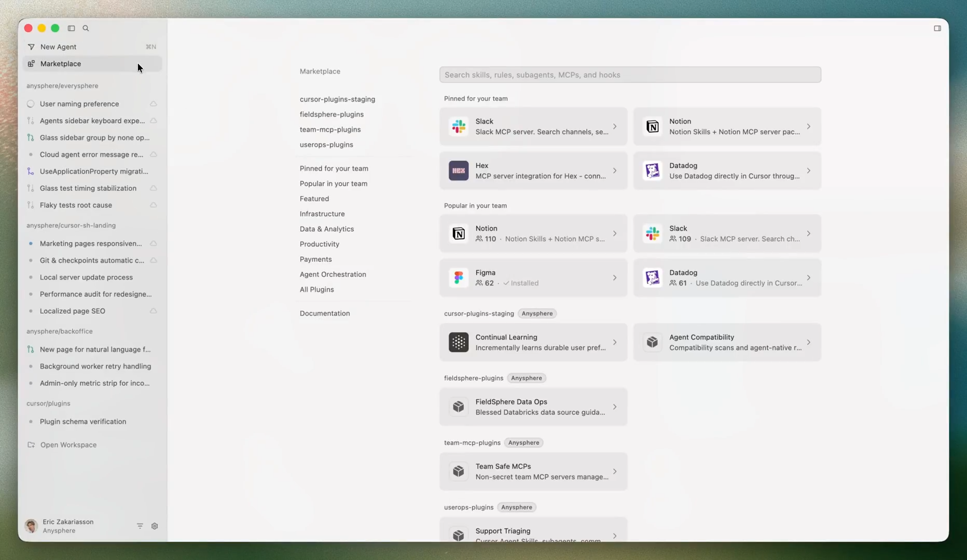967x560 pixels.
Task: Click the Slack icon with 109 users
Action: click(653, 233)
